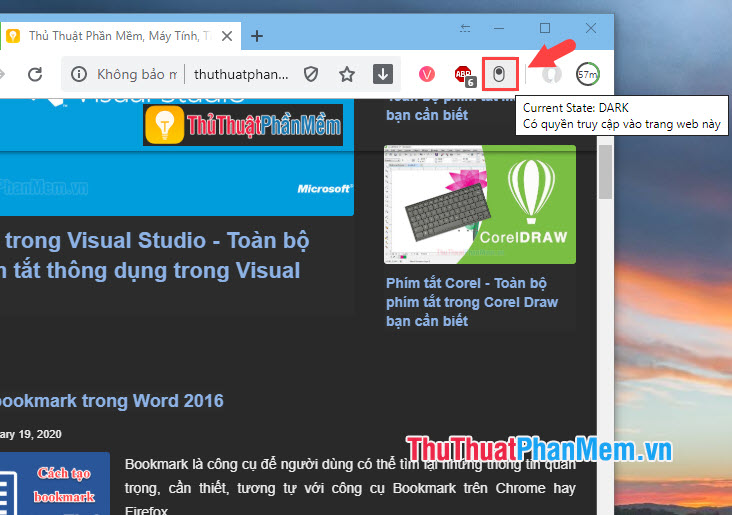Viewport: 732px width, 515px height.
Task: Open the bookmark trong Word 2016 article
Action: click(112, 401)
